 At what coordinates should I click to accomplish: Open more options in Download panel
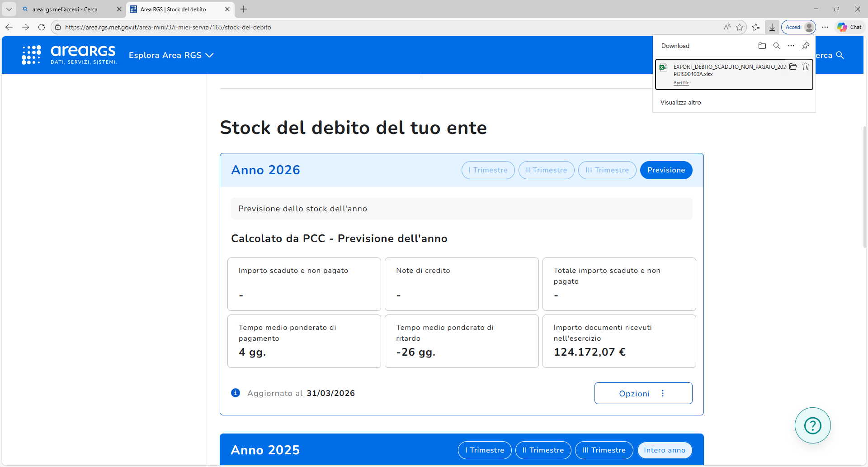pyautogui.click(x=791, y=46)
